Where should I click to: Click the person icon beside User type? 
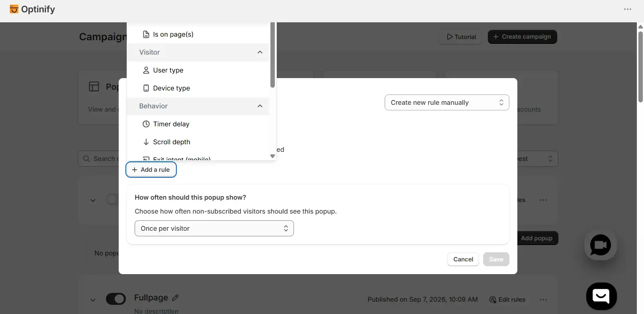point(146,70)
